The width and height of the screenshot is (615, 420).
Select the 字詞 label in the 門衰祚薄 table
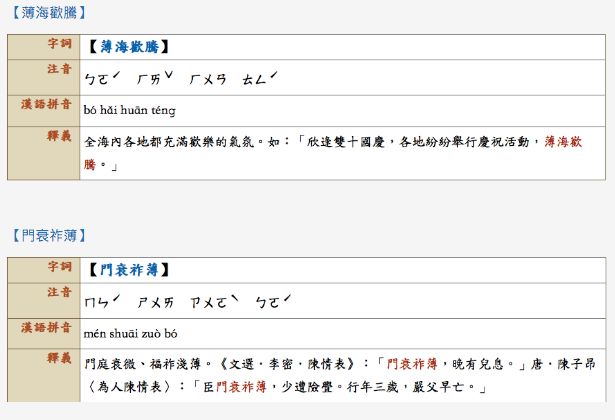tap(60, 268)
